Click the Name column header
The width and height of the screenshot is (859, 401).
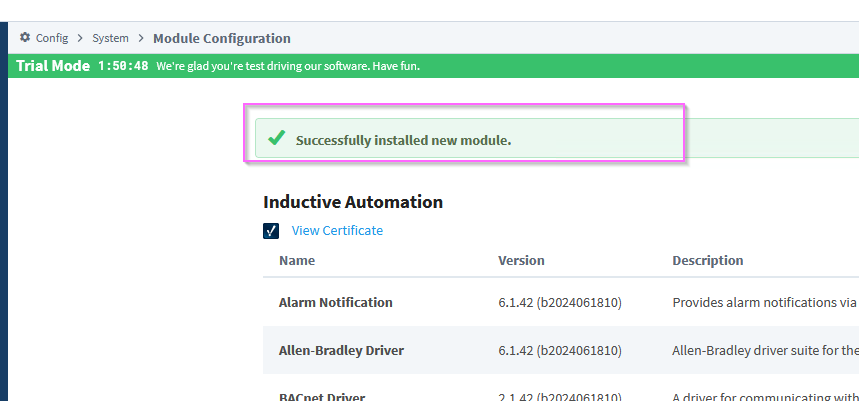[297, 260]
